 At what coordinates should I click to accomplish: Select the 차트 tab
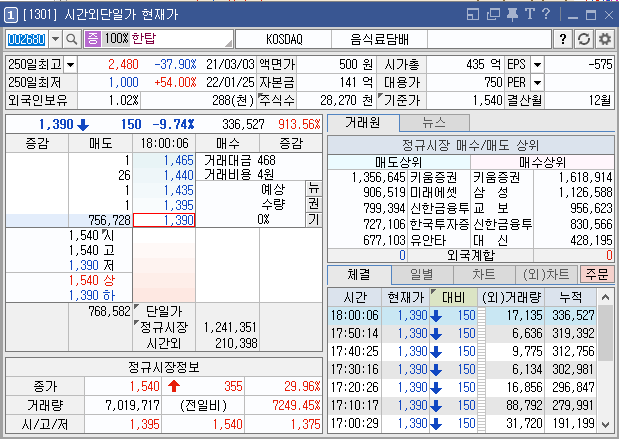click(484, 274)
